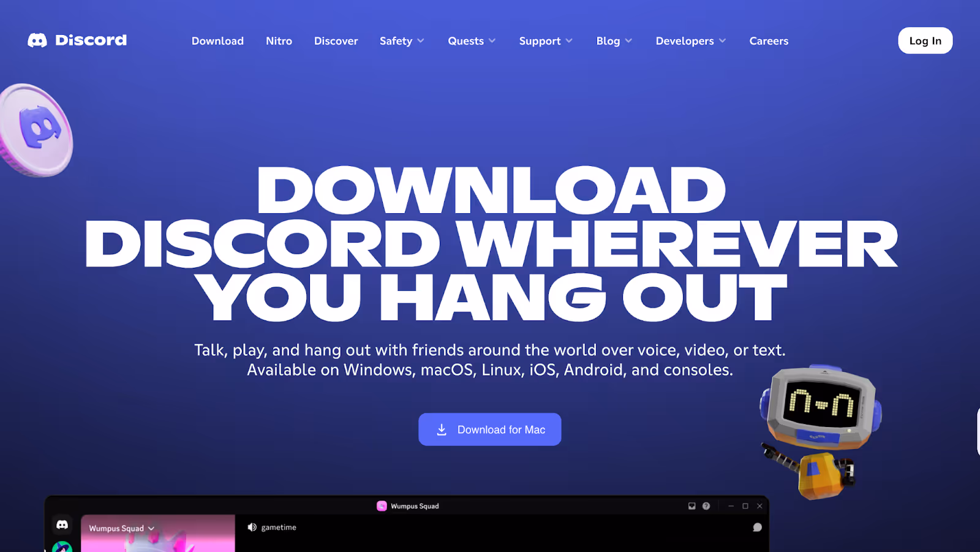Open the chat bubble icon in preview
This screenshot has height=552, width=980.
[757, 527]
